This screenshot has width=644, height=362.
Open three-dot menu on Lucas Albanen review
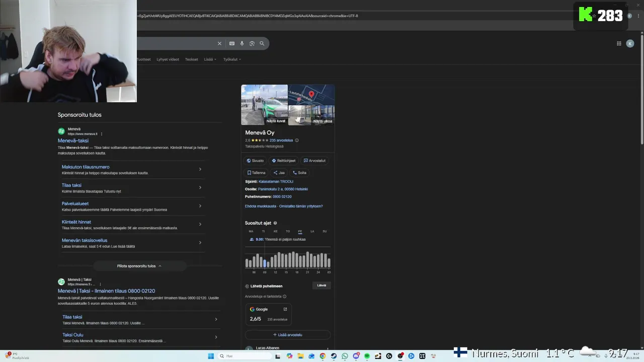pyautogui.click(x=328, y=348)
